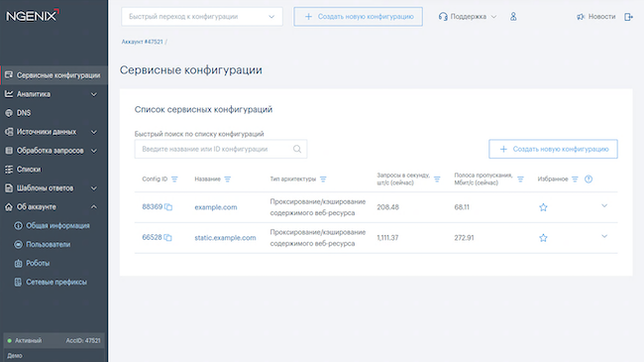Expand the Источники данных chevron

point(94,132)
